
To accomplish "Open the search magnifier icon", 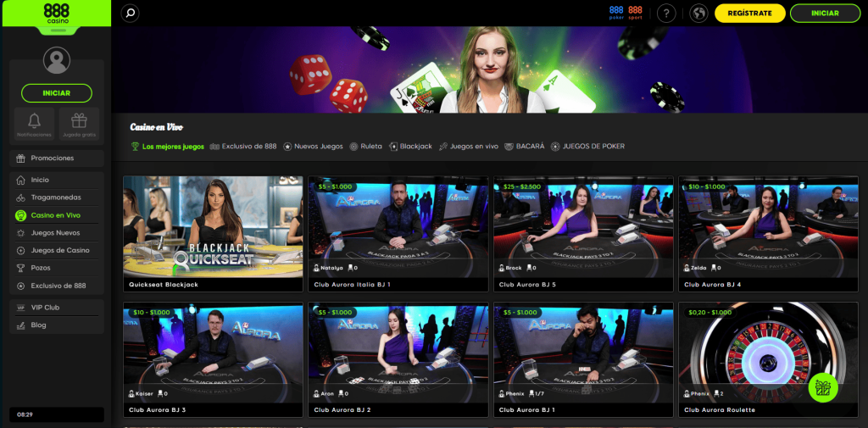I will click(130, 14).
